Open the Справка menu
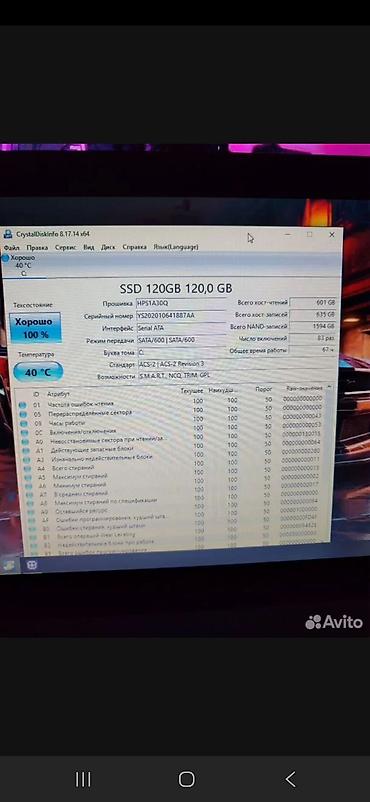The width and height of the screenshot is (370, 802). point(135,247)
